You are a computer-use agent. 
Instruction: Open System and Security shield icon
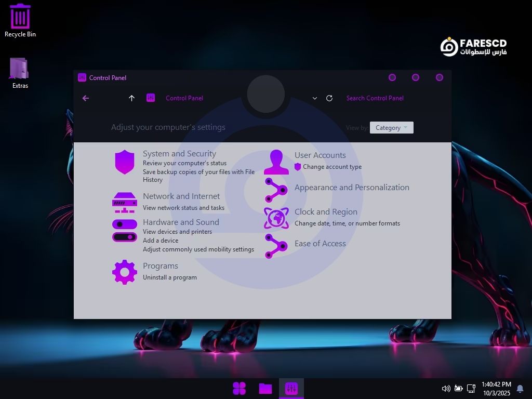125,163
